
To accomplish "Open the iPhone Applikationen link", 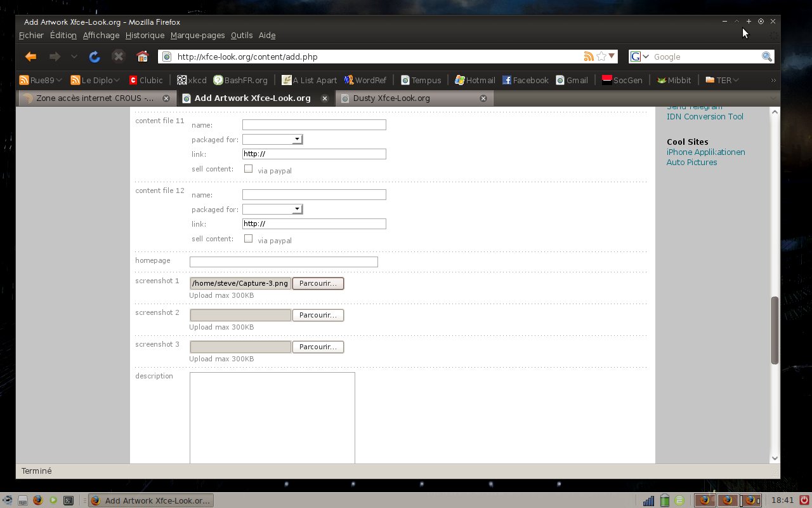I will click(x=705, y=152).
